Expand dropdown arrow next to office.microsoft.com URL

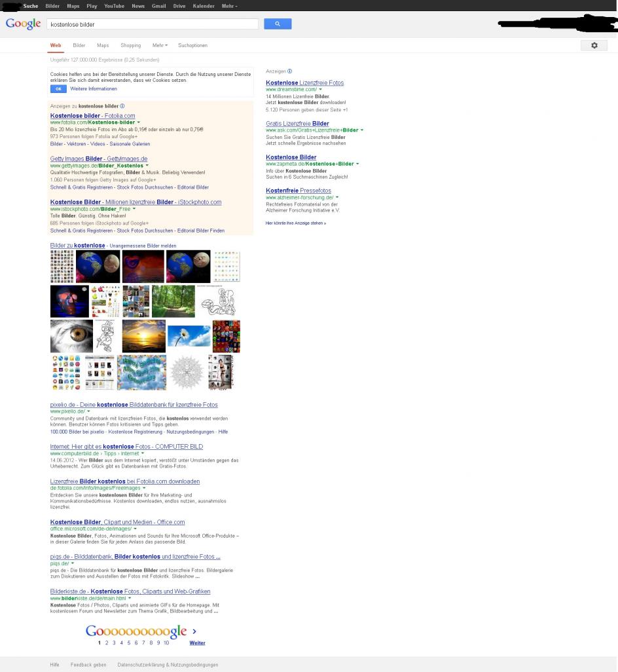coord(136,529)
